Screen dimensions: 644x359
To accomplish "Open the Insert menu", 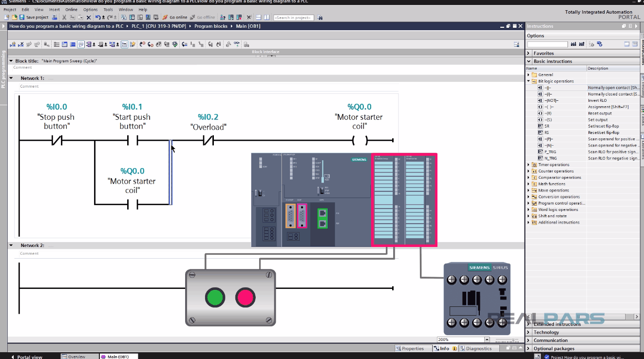I will (x=54, y=9).
